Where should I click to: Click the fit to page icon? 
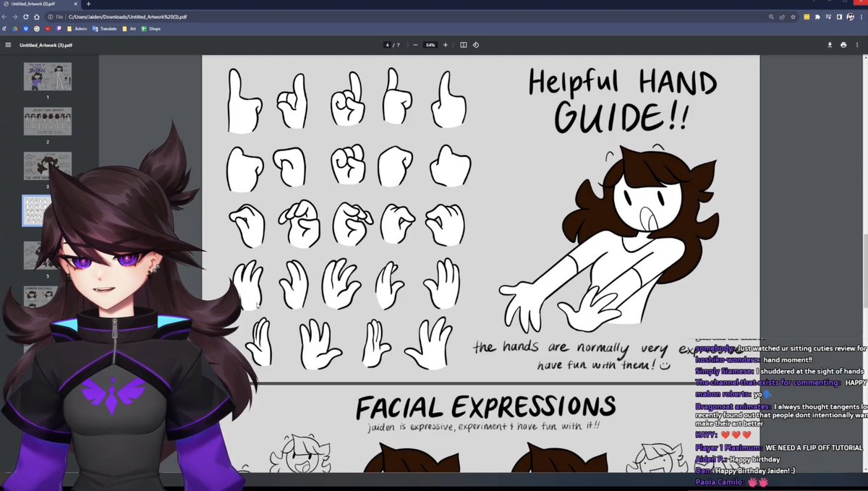pyautogui.click(x=464, y=45)
